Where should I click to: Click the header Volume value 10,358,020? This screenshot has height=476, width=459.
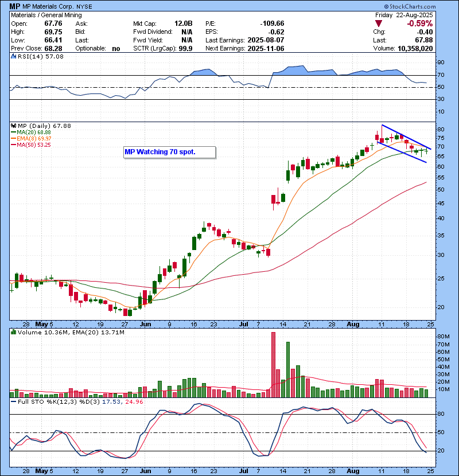(415, 49)
